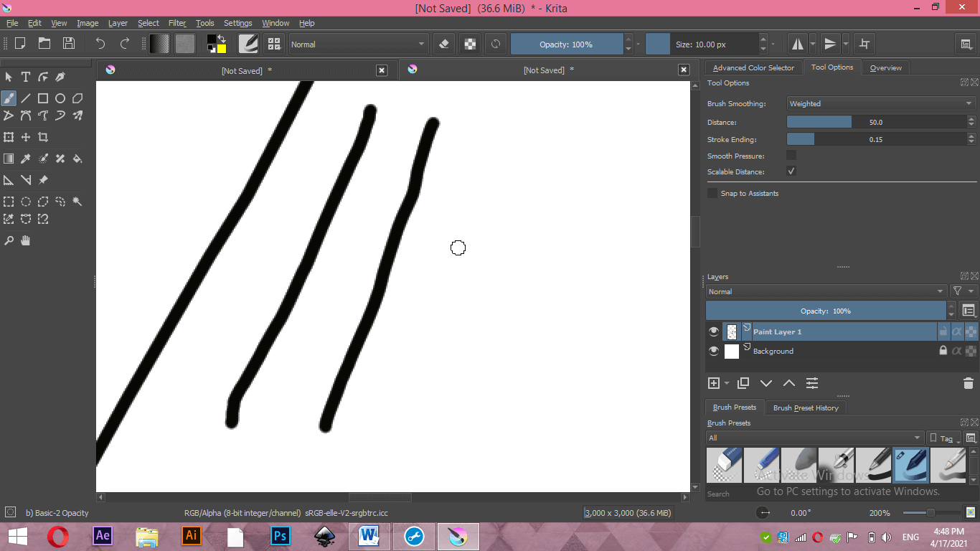Click the Choose Workspace button
The image size is (980, 551).
[x=966, y=44]
